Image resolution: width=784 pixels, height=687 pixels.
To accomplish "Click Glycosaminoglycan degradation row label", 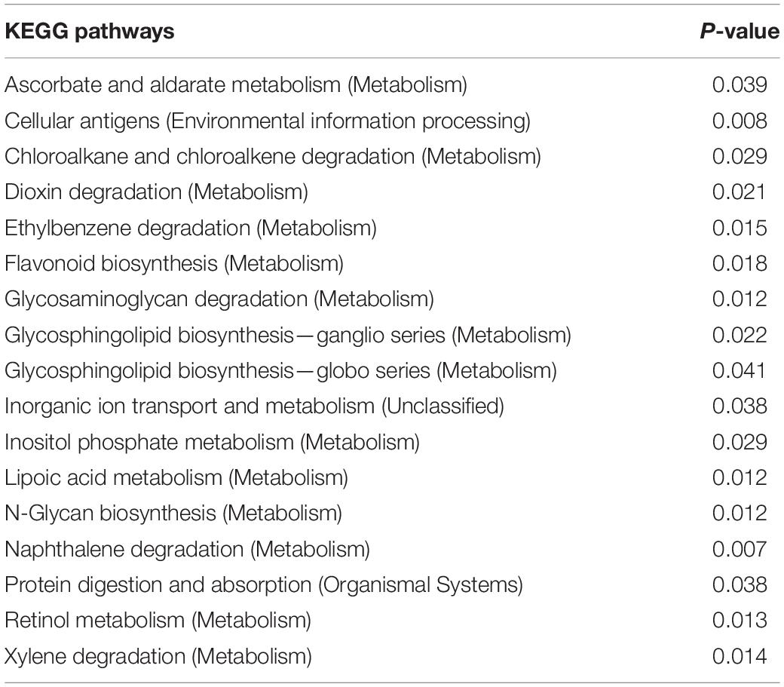I will (219, 299).
